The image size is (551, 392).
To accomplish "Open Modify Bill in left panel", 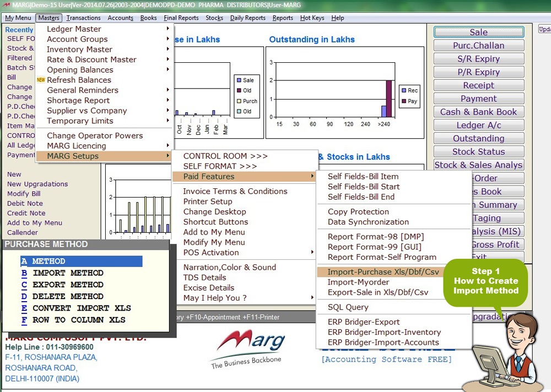I will [24, 194].
